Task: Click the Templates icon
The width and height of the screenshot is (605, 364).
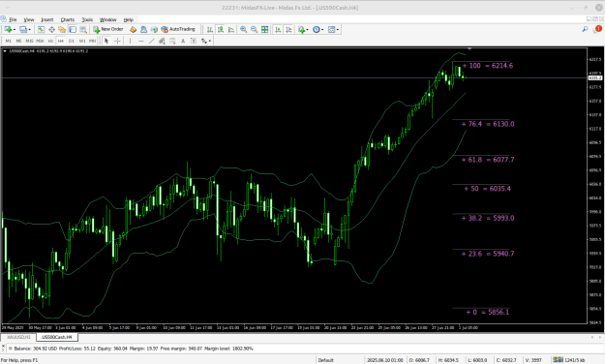Action: (331, 29)
